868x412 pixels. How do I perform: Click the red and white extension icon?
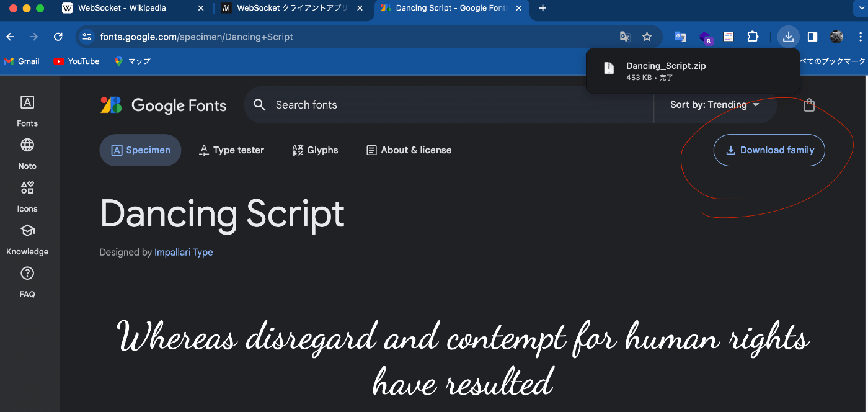pyautogui.click(x=728, y=37)
